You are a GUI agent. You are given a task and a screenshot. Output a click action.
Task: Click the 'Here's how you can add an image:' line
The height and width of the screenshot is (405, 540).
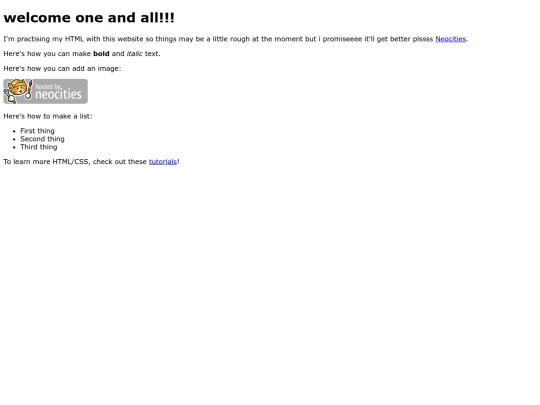pyautogui.click(x=62, y=69)
